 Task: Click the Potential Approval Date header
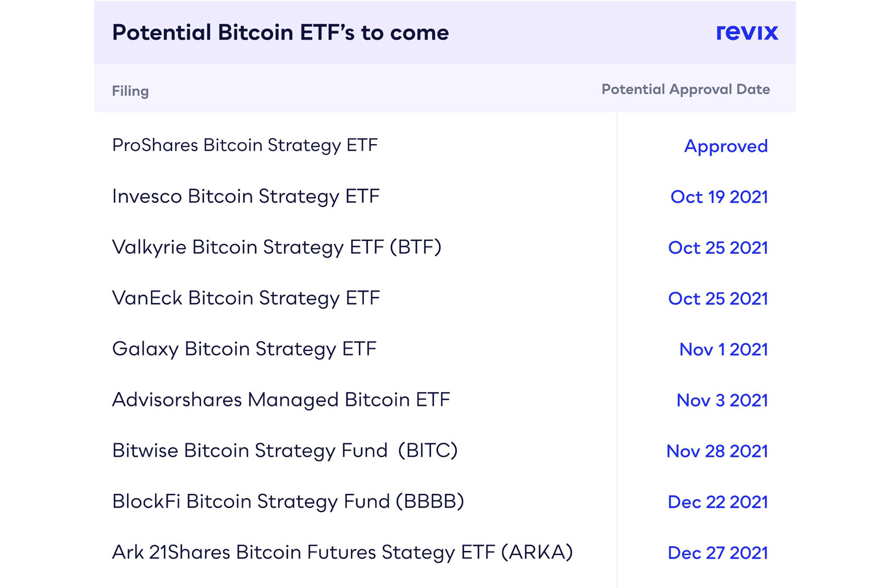(686, 89)
